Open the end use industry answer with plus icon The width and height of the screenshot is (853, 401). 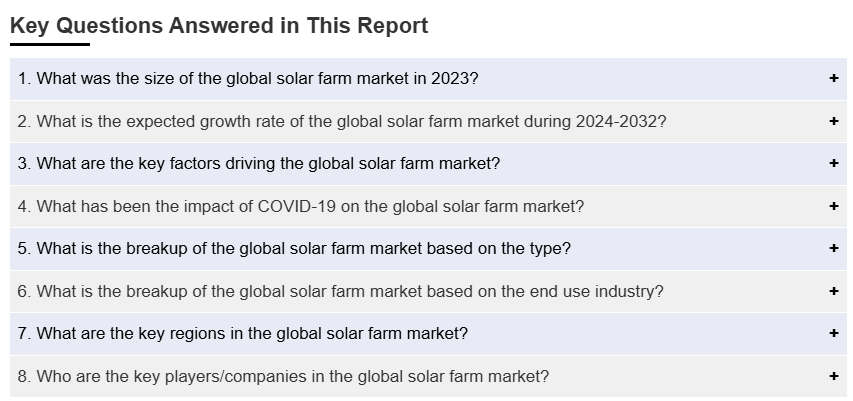834,292
